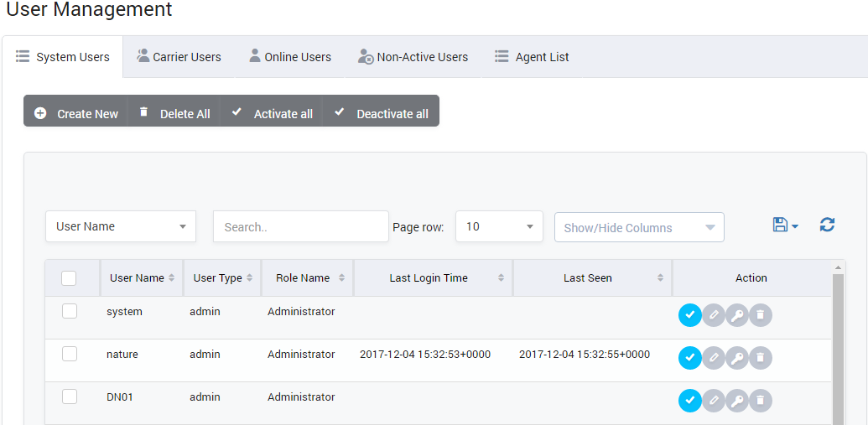Viewport: 868px width, 425px height.
Task: Select the checkbox next to DN01
Action: pos(70,396)
